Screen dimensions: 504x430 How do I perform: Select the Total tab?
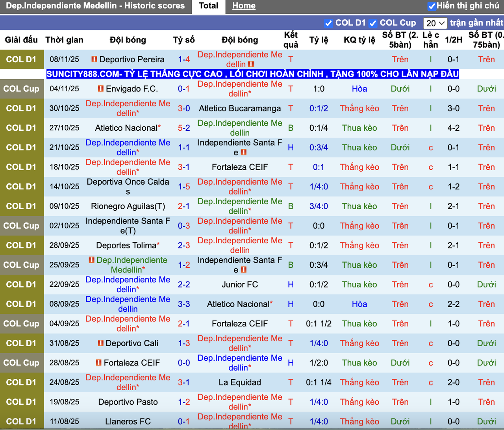point(208,6)
